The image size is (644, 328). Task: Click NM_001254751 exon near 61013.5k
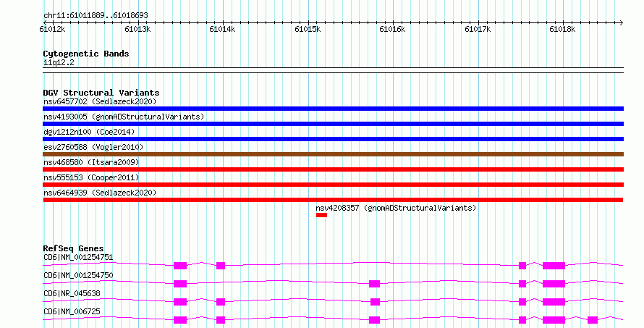click(x=180, y=266)
